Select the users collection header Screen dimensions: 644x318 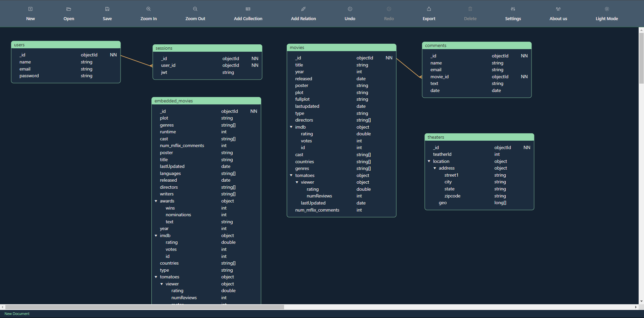(66, 45)
